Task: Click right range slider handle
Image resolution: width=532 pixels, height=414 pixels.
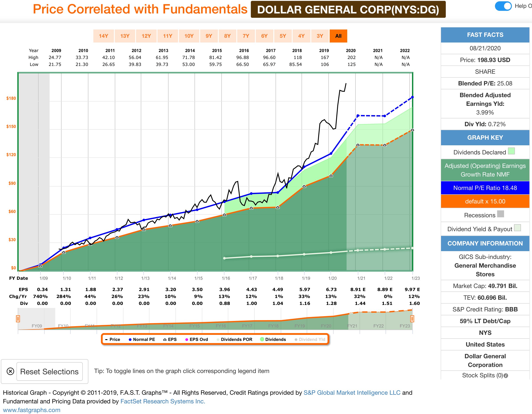Action: [412, 319]
